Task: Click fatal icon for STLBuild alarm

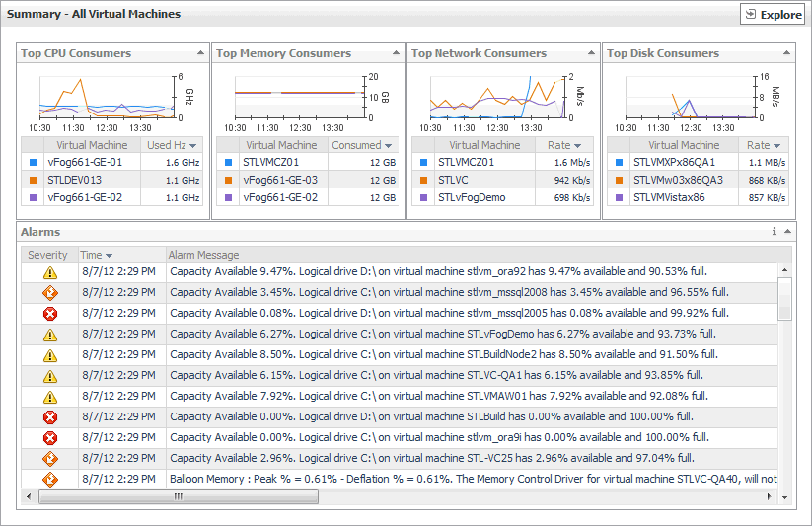Action: click(50, 417)
